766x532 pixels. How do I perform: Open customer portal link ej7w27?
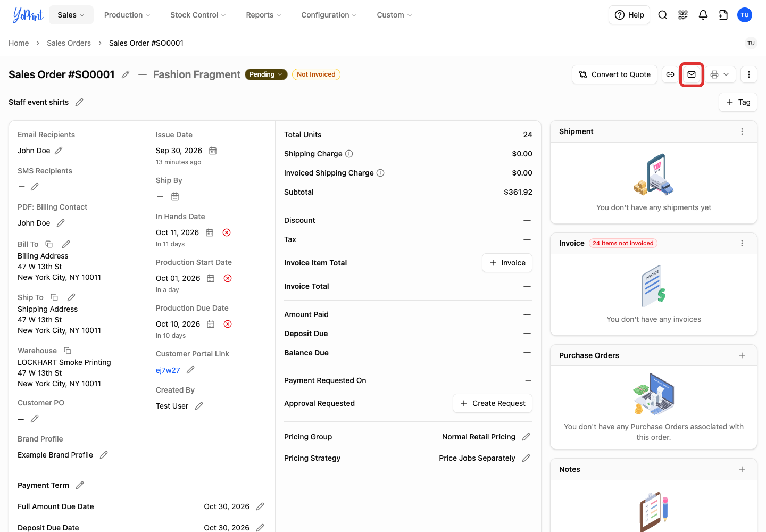pyautogui.click(x=168, y=370)
